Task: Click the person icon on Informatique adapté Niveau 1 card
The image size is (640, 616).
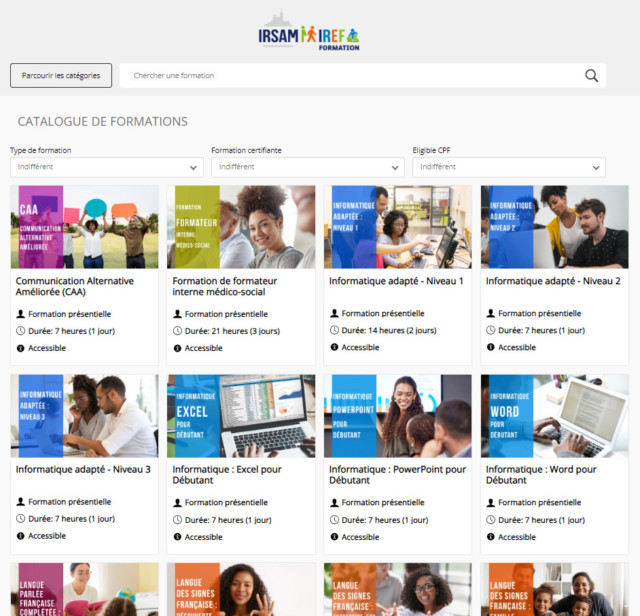Action: tap(334, 314)
